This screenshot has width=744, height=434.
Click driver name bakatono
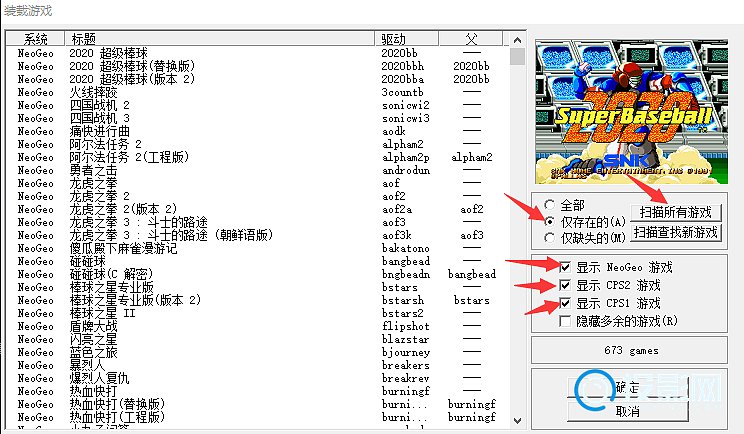406,248
